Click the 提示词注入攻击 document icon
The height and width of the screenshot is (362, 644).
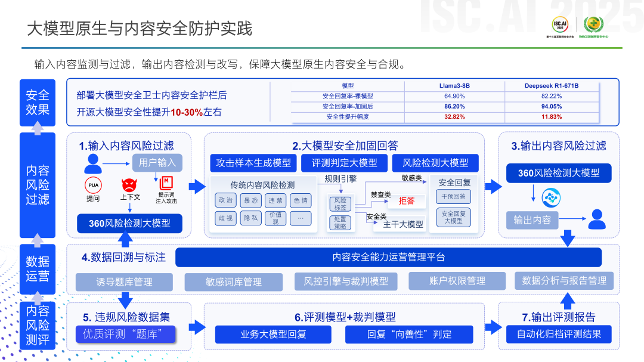[x=166, y=183]
